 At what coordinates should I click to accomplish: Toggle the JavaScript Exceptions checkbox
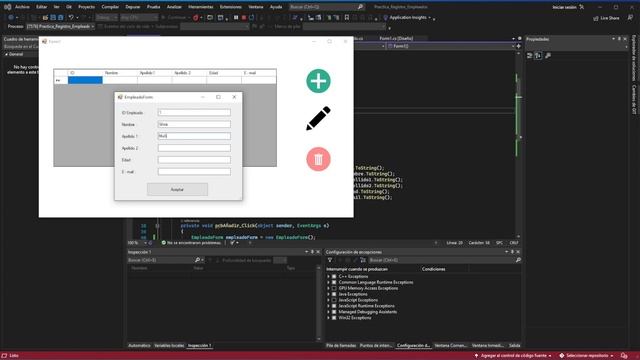pos(334,300)
